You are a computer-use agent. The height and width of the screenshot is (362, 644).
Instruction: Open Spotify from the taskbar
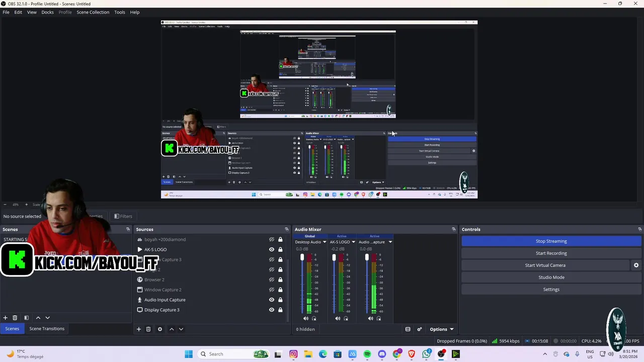(x=367, y=354)
